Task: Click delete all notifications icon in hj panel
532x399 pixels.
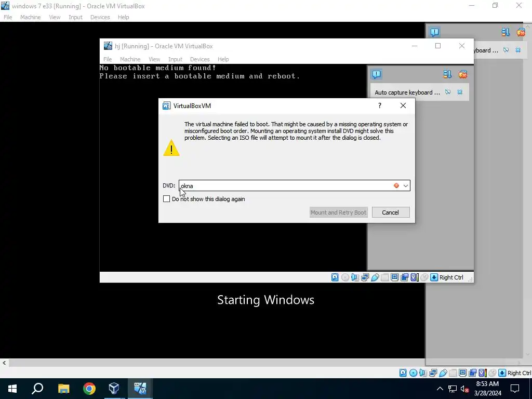Action: (463, 74)
